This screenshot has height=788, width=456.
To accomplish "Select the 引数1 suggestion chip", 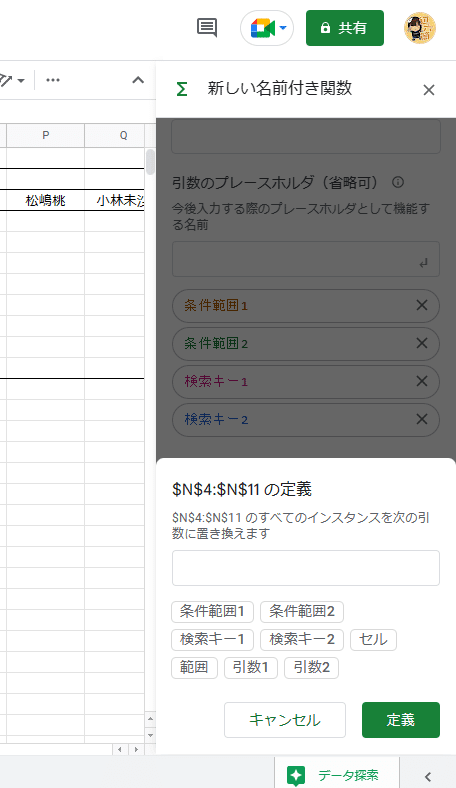I will pos(251,668).
